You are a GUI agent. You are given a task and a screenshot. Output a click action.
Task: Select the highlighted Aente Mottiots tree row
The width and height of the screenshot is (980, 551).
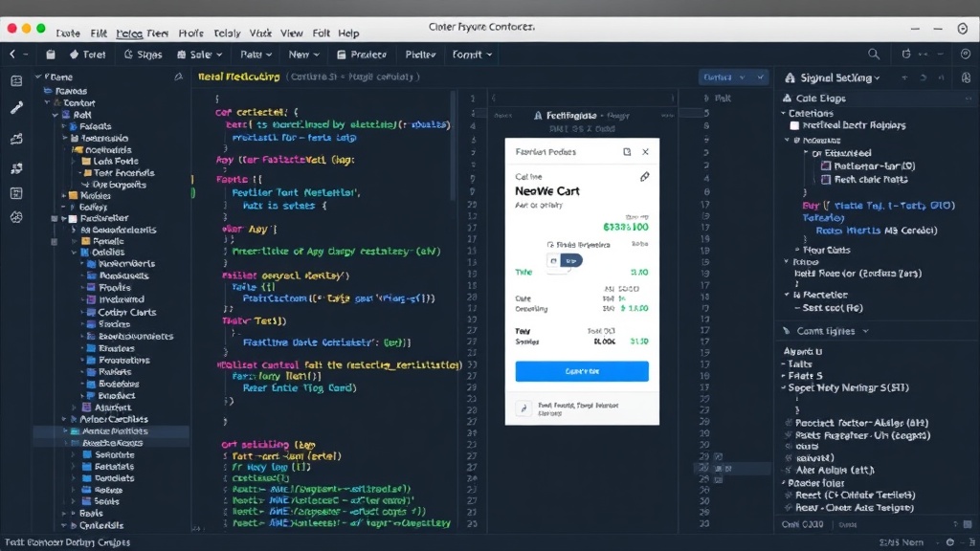111,431
